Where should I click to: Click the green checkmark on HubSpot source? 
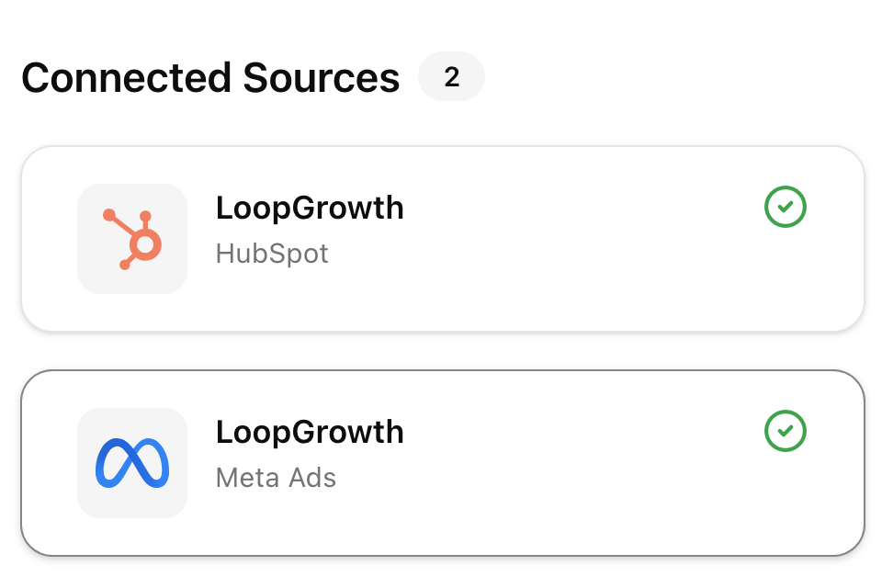pyautogui.click(x=785, y=208)
